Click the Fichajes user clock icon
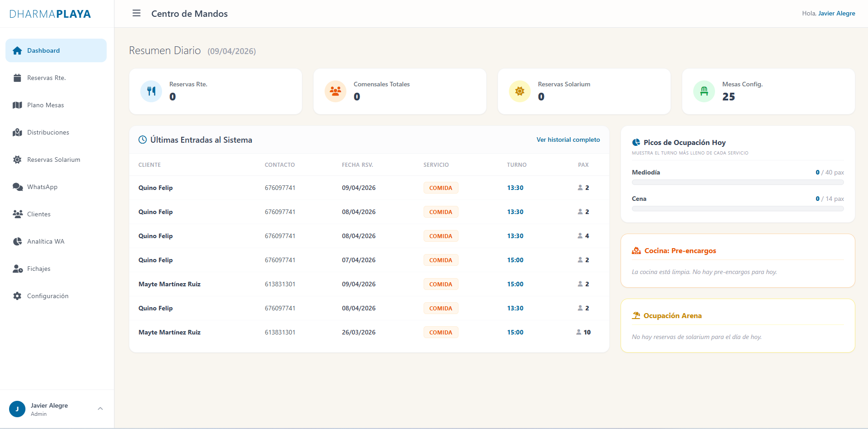The width and height of the screenshot is (868, 429). pyautogui.click(x=18, y=269)
